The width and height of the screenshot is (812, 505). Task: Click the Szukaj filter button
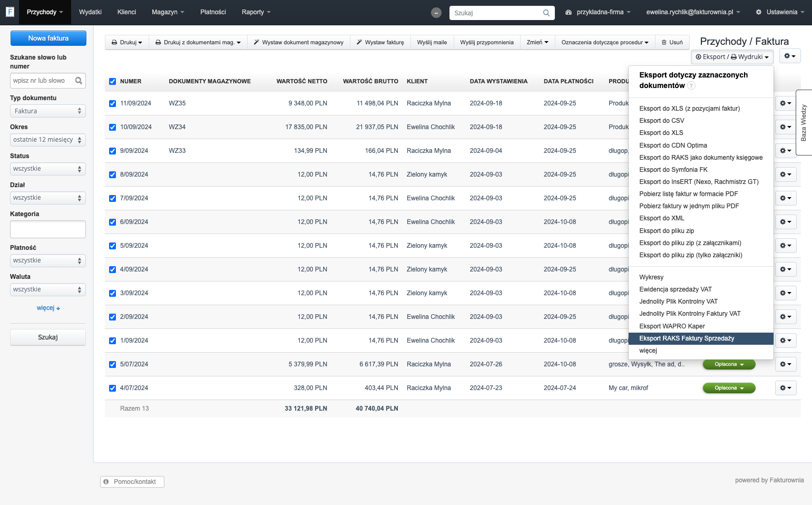click(48, 337)
